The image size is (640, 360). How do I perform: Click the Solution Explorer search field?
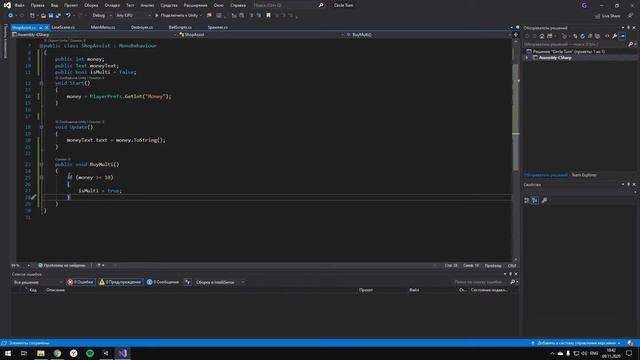pyautogui.click(x=576, y=44)
